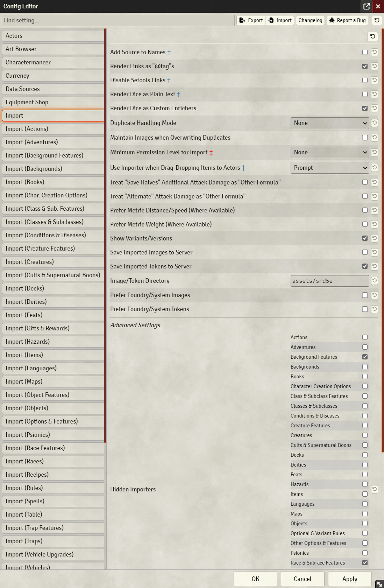Enable Add Source to Names checkbox
384x588 pixels.
[x=365, y=52]
